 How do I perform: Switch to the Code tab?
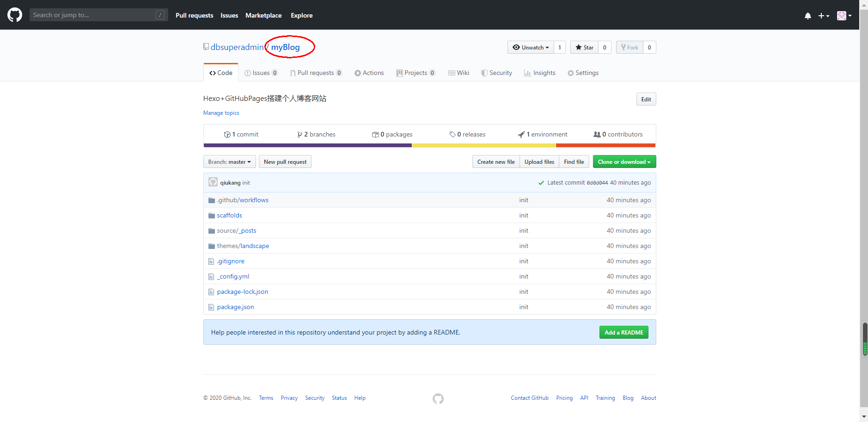click(221, 73)
